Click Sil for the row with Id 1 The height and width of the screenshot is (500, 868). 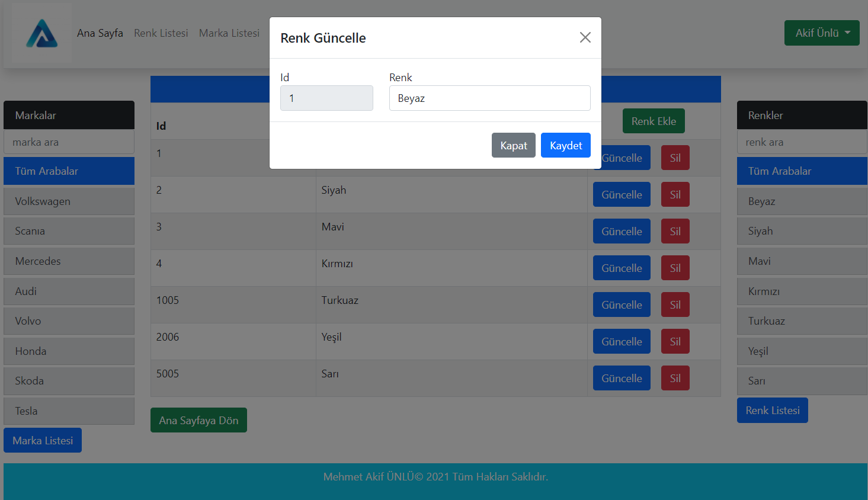click(675, 158)
